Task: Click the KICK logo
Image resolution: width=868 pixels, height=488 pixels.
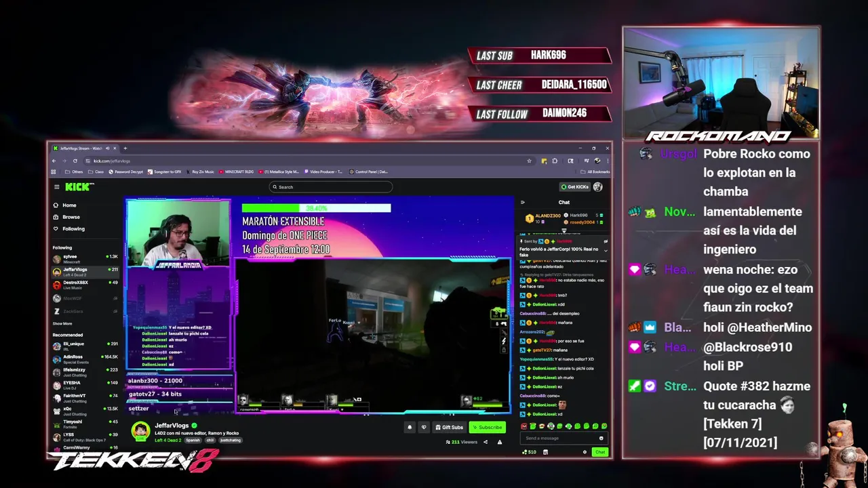Action: click(79, 187)
